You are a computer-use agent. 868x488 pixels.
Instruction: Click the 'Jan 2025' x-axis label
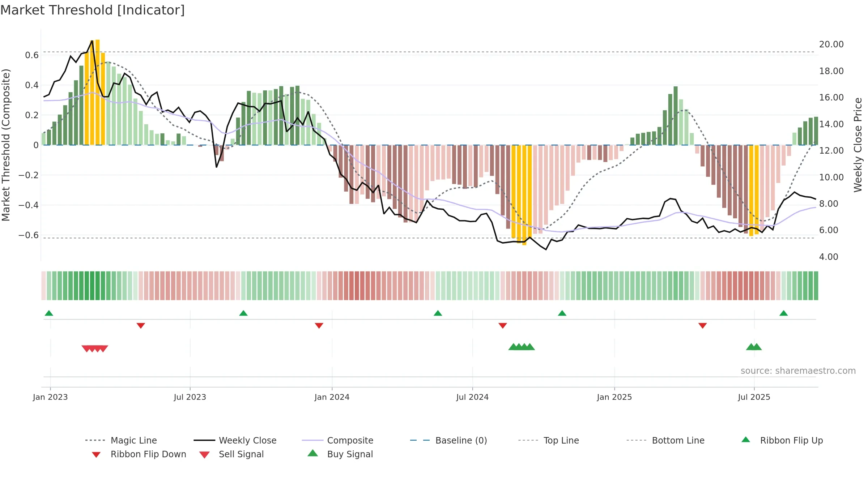click(x=614, y=397)
